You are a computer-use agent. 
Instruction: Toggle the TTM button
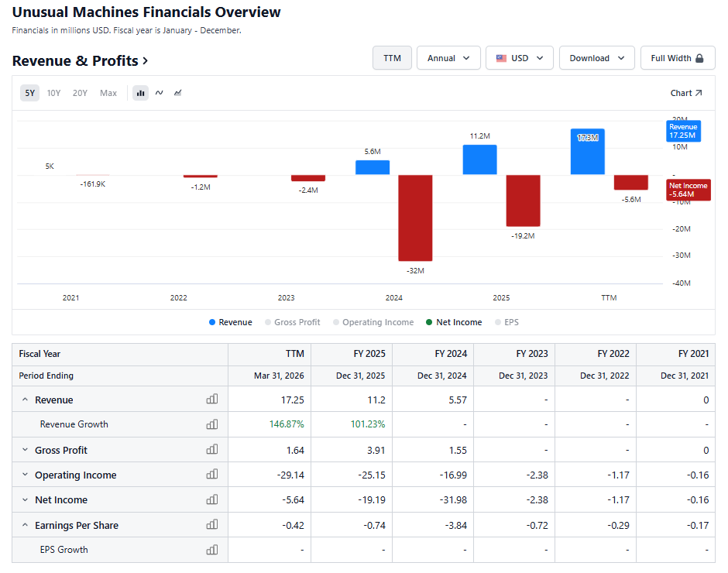393,58
